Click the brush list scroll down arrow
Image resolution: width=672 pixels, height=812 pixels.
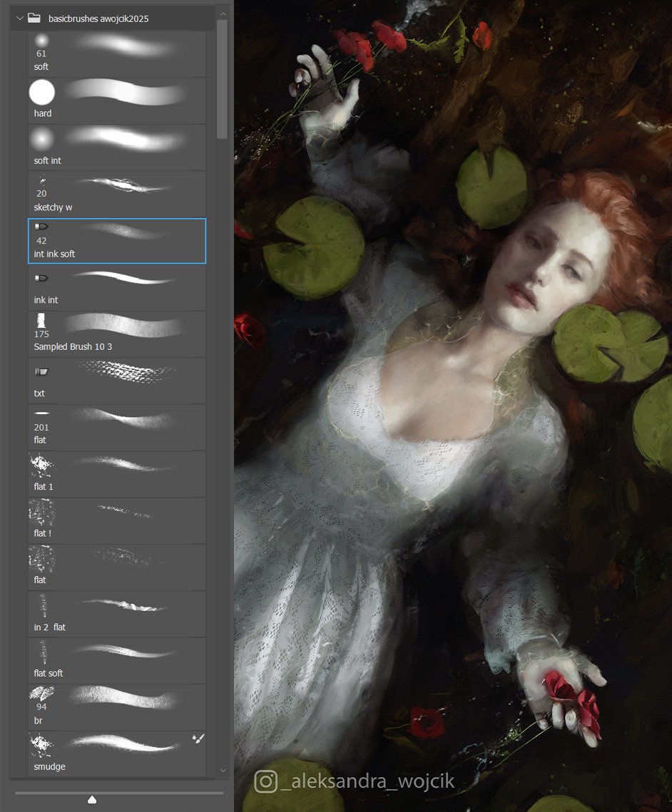pyautogui.click(x=223, y=771)
